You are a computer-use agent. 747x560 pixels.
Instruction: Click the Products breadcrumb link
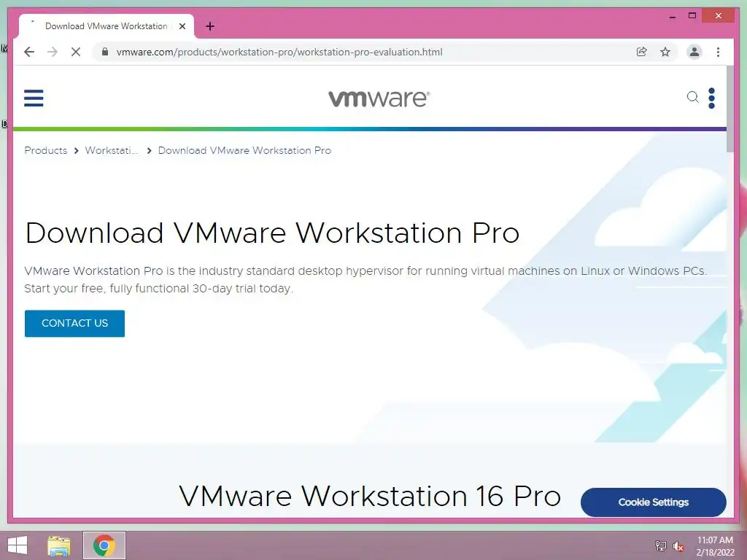(x=46, y=150)
